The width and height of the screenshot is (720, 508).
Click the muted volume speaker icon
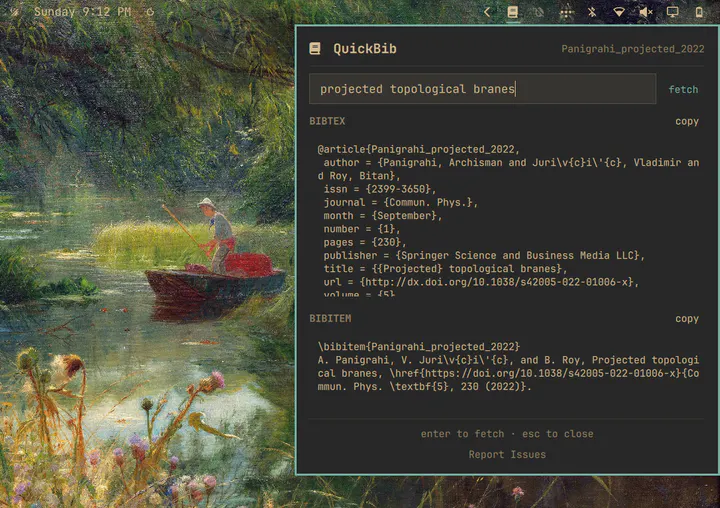pos(646,12)
